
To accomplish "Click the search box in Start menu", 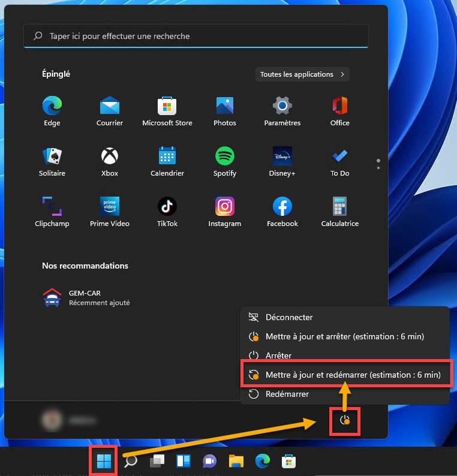I will pos(196,36).
